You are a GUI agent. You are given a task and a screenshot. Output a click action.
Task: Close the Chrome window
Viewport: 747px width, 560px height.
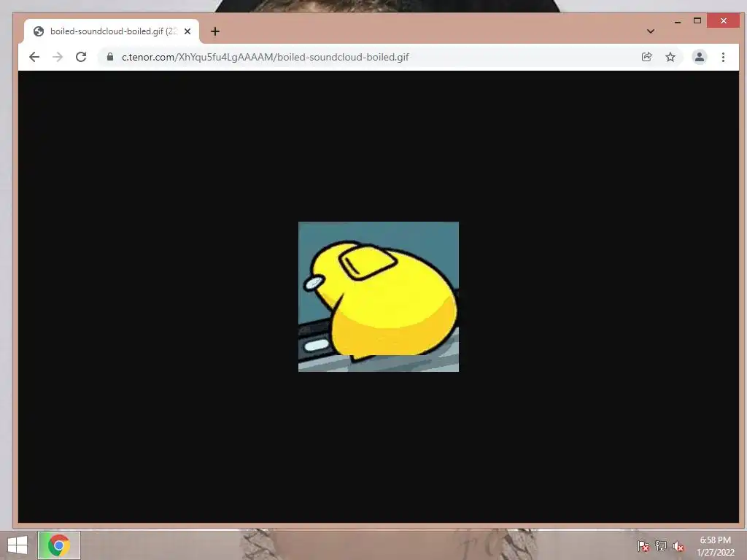723,21
